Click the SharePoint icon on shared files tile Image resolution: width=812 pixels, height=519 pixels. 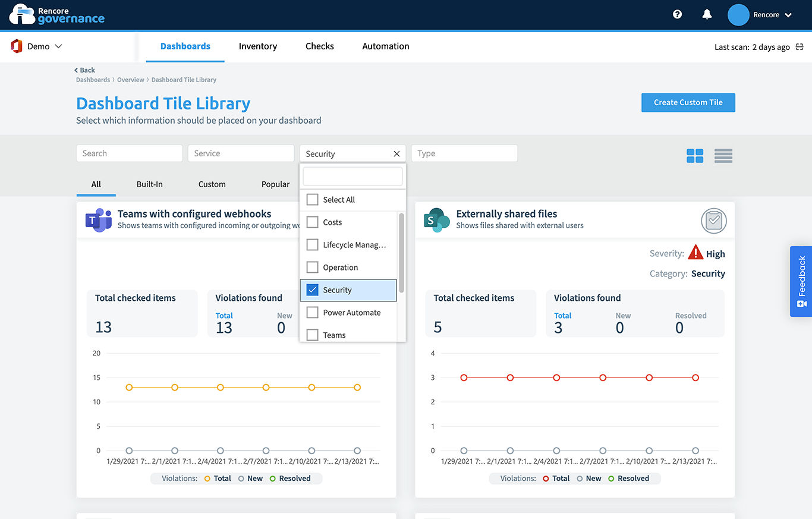[x=437, y=220]
